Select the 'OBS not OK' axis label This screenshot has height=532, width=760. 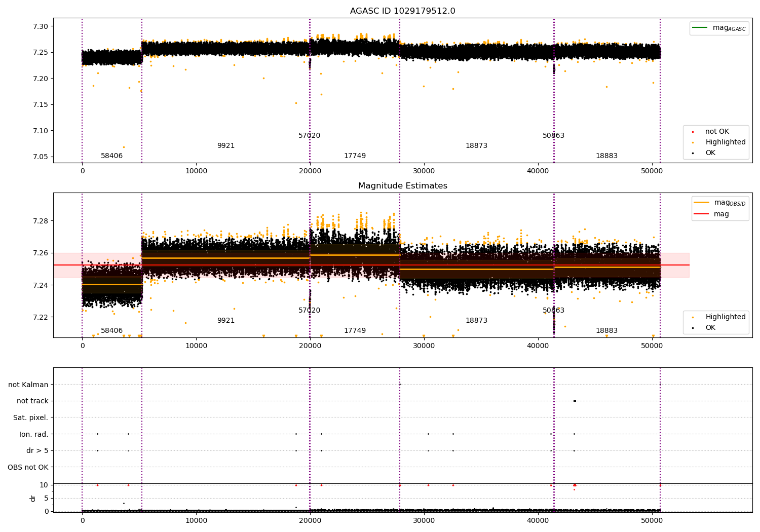click(x=28, y=467)
